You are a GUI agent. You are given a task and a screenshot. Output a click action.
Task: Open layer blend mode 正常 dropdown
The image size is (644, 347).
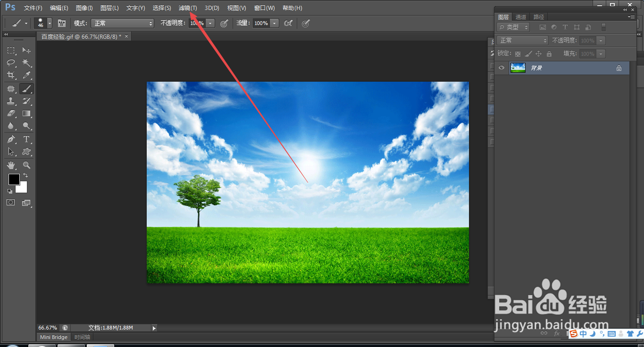click(523, 41)
